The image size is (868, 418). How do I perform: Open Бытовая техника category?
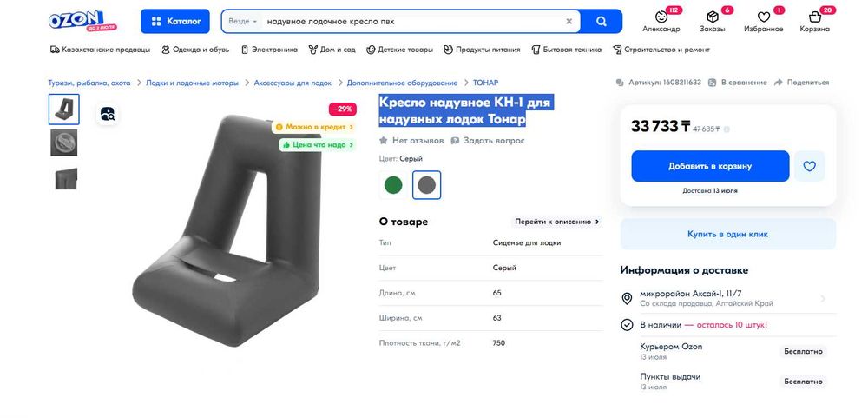pyautogui.click(x=566, y=50)
